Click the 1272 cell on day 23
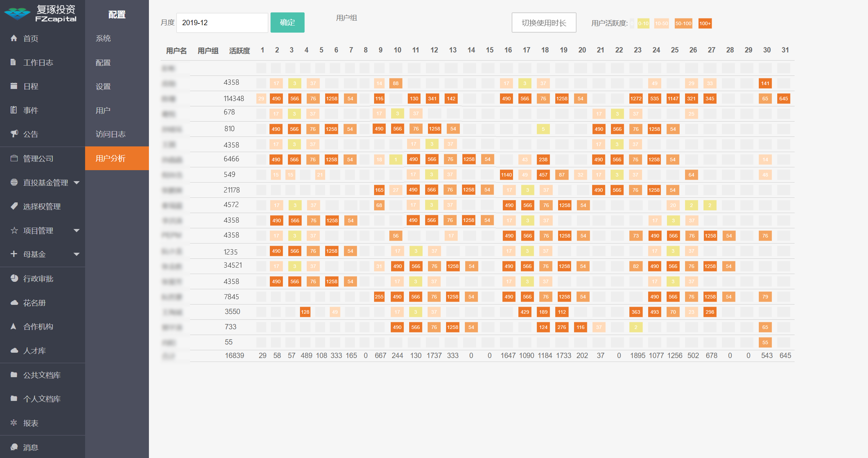The width and height of the screenshot is (868, 458). tap(636, 99)
